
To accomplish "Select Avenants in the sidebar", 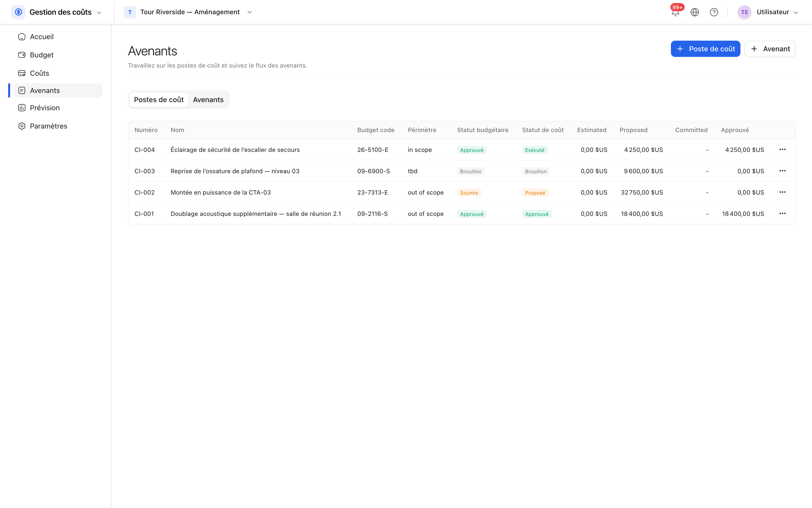I will click(x=58, y=90).
